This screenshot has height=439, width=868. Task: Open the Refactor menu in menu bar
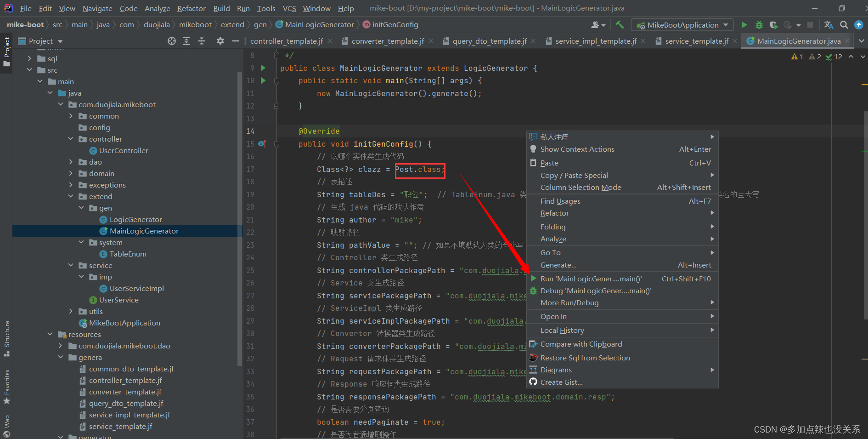(x=192, y=8)
